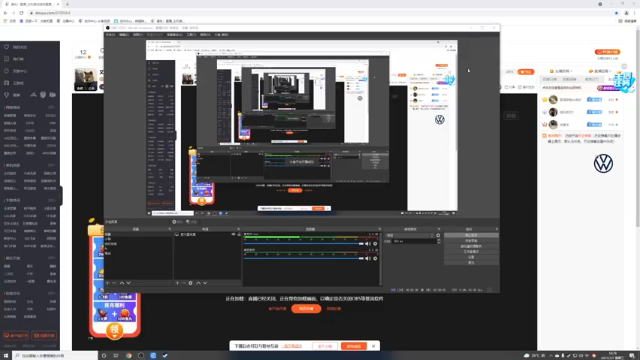This screenshot has height=360, width=640.
Task: Open Chrome from the Windows taskbar
Action: click(x=129, y=356)
